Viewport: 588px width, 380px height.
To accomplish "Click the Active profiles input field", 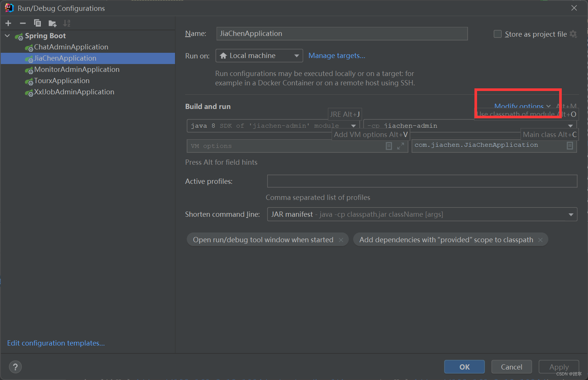I will pyautogui.click(x=422, y=181).
